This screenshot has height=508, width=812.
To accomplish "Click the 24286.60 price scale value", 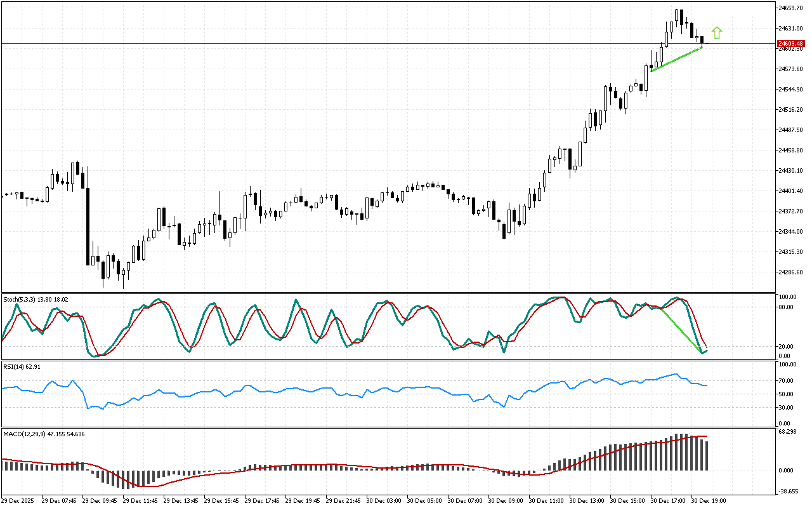I will point(790,272).
